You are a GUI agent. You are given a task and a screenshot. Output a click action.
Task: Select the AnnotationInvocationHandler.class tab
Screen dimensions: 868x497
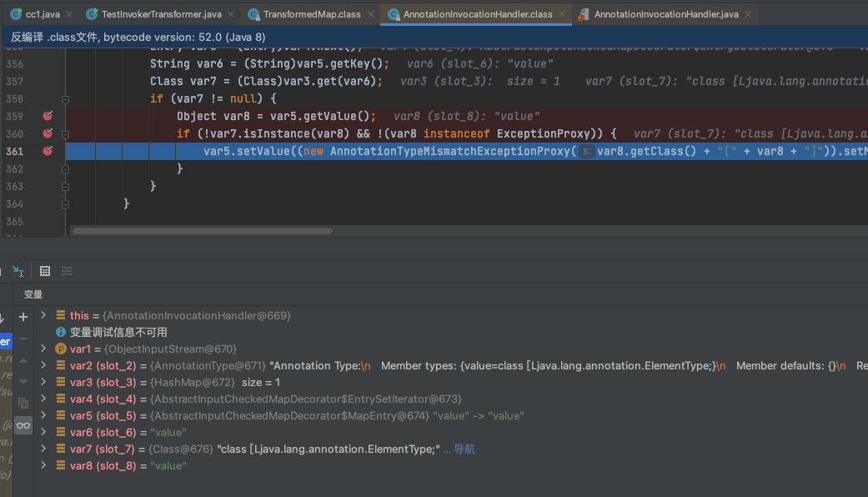[x=477, y=14]
